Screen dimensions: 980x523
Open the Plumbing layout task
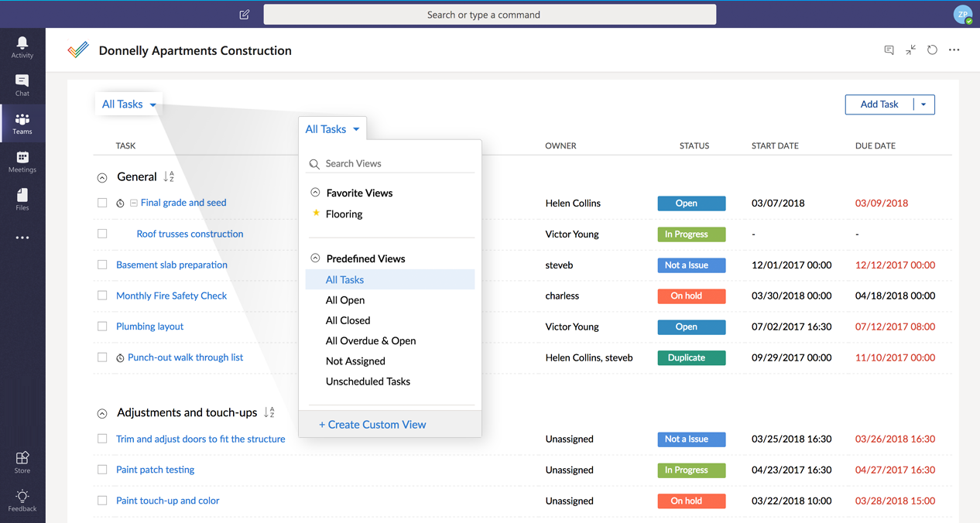click(150, 326)
